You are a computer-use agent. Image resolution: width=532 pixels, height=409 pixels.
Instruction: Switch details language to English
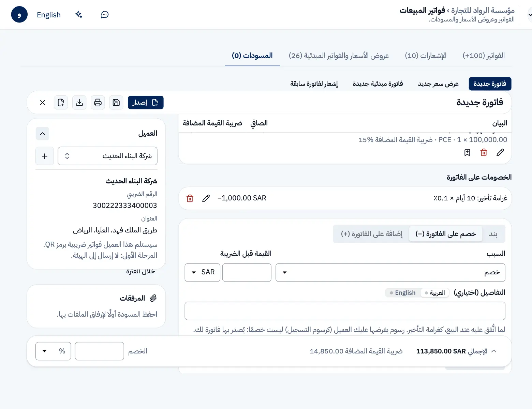[x=403, y=293]
